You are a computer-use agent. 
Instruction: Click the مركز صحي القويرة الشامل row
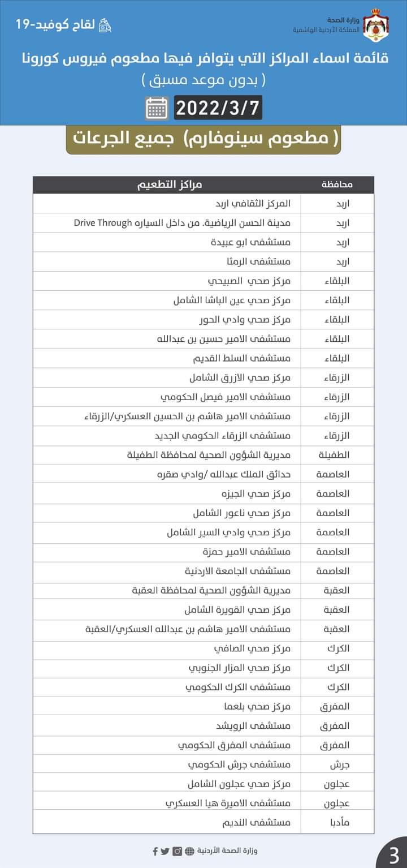pos(237,609)
